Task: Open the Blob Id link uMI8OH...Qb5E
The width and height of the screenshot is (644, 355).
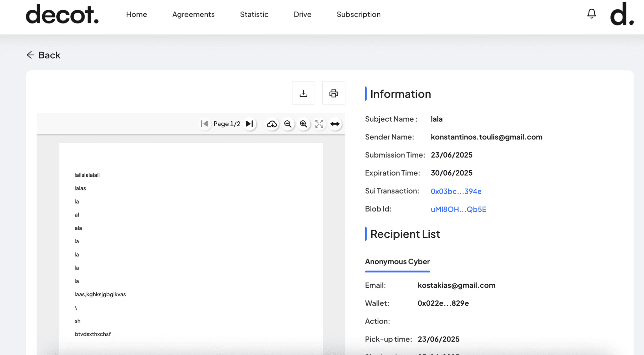Action: (x=459, y=210)
